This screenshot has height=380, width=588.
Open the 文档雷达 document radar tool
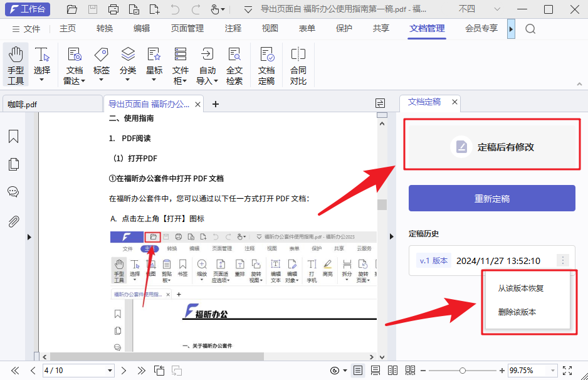coord(74,63)
